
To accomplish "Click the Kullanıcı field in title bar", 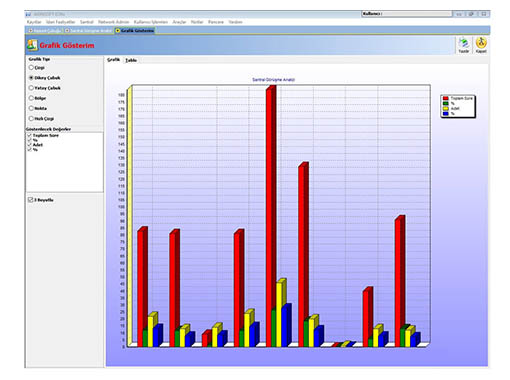I will [407, 14].
